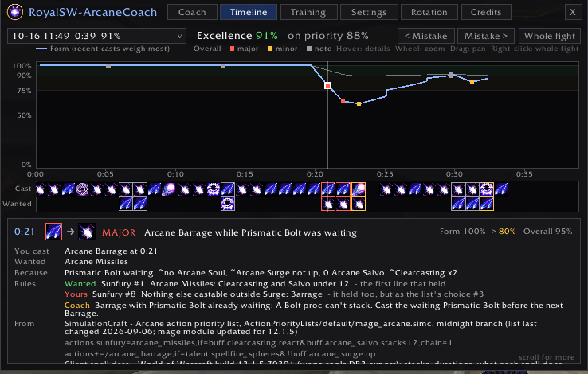Click the 'Arcane Barrage at 0:21' You cast line

click(111, 251)
